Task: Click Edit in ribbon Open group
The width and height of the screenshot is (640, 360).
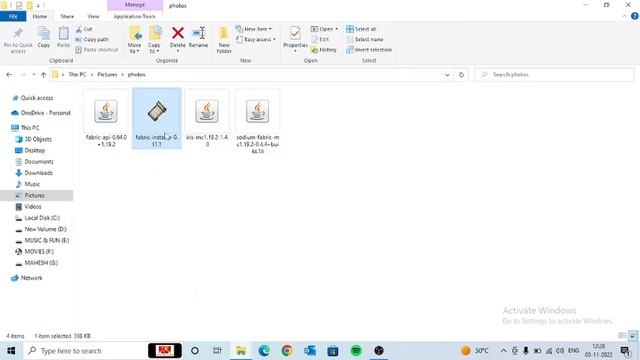Action: [x=320, y=40]
